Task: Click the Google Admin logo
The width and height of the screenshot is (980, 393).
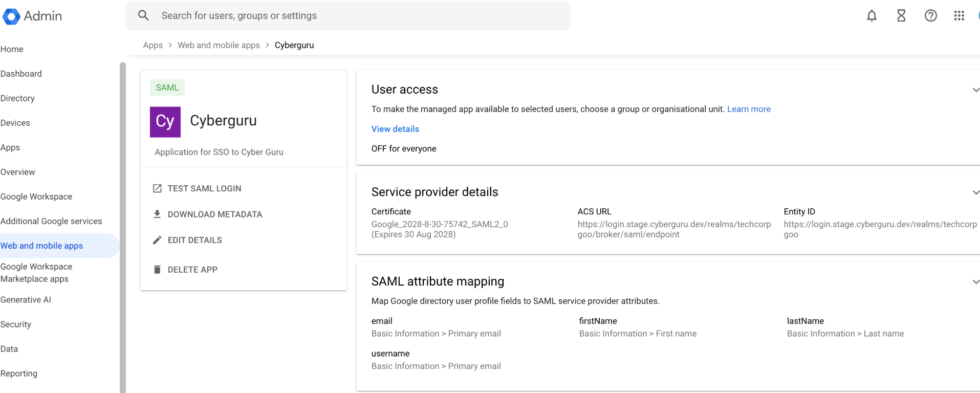Action: tap(32, 16)
